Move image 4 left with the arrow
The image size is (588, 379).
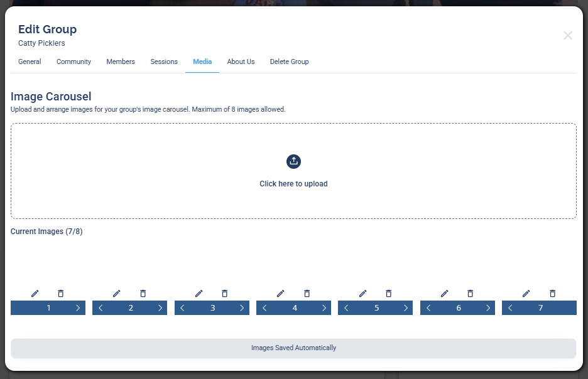pos(264,308)
